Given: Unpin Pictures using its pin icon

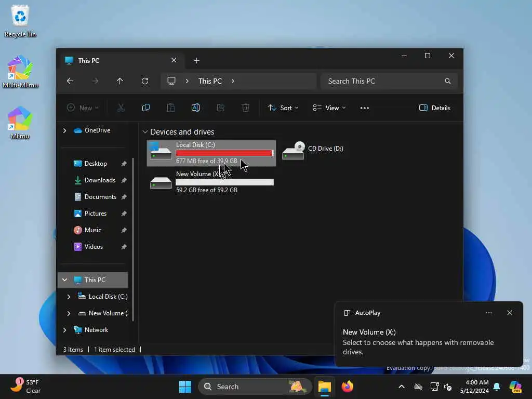Looking at the screenshot, I should click(x=124, y=214).
